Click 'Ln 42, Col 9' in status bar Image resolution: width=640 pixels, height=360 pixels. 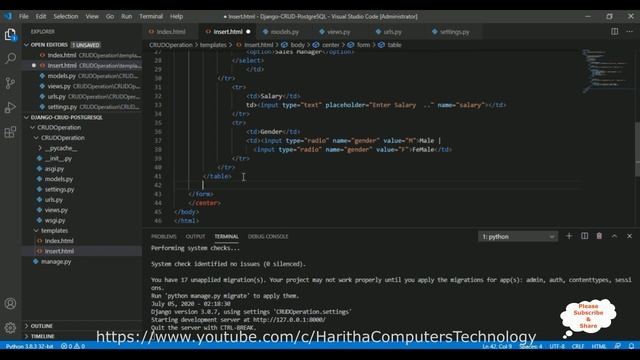coord(497,346)
